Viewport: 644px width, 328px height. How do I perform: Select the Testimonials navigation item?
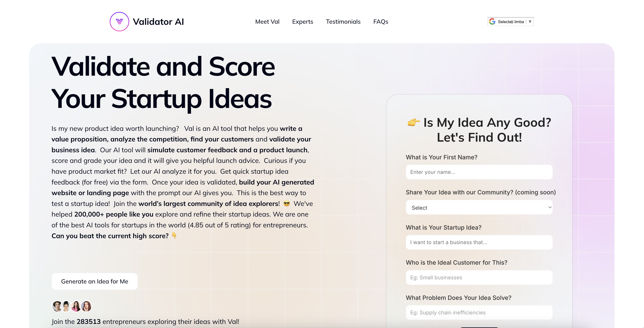click(x=343, y=22)
